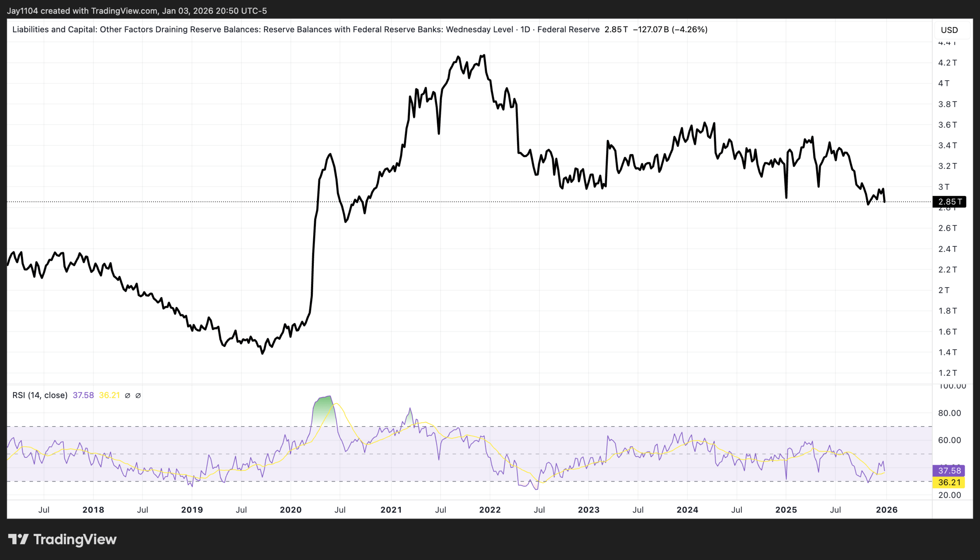
Task: Click the TradingView wordmark text
Action: click(75, 539)
